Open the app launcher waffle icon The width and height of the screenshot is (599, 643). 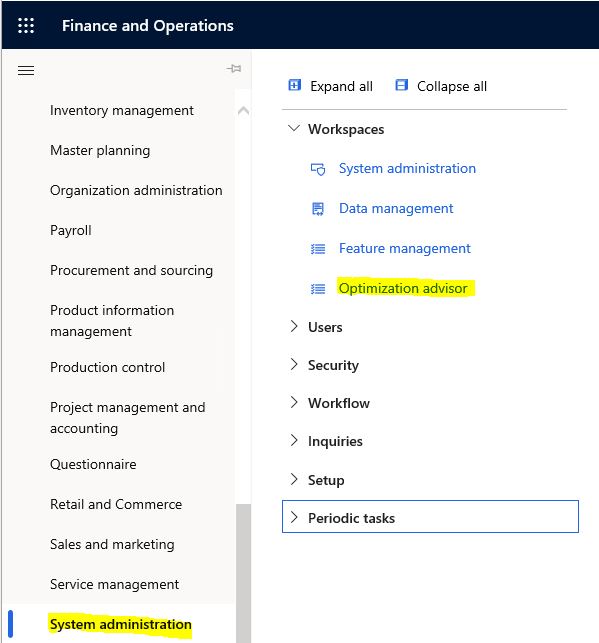26,25
